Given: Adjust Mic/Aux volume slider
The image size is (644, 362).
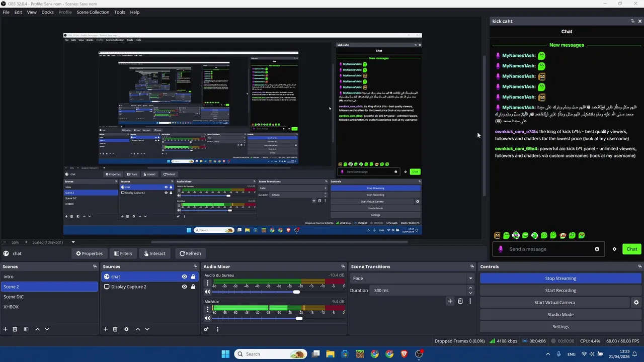Looking at the screenshot, I should click(299, 318).
